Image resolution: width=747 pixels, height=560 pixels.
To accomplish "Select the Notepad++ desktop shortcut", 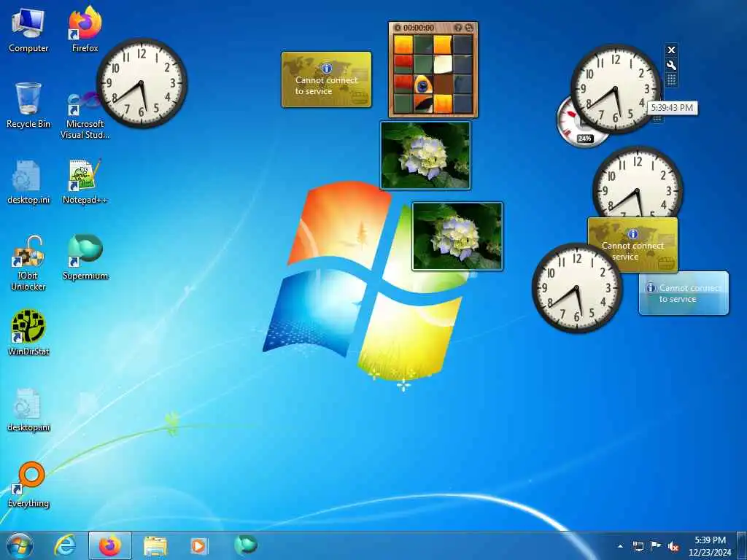I will 85,182.
